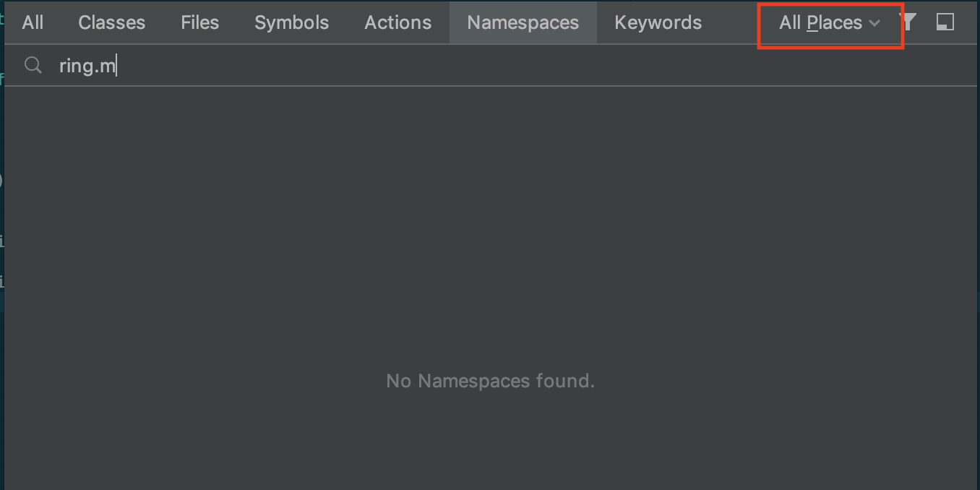Switch to the Keywords tab

pyautogui.click(x=658, y=22)
